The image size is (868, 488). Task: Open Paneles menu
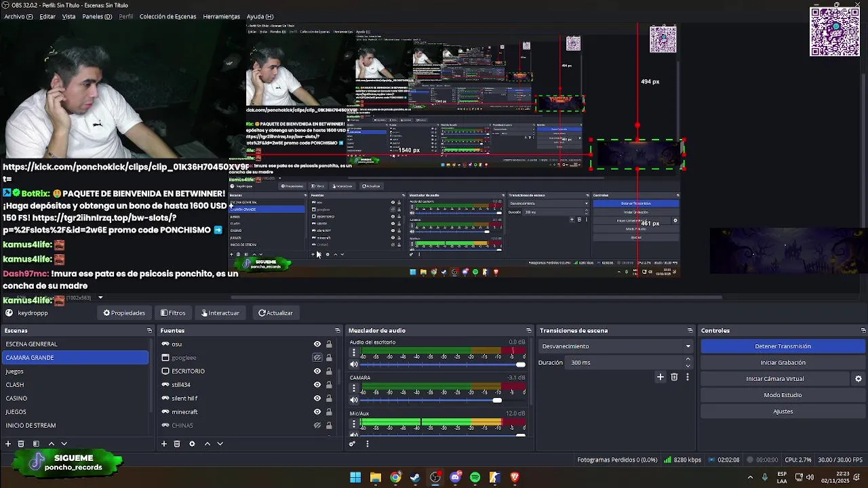97,16
